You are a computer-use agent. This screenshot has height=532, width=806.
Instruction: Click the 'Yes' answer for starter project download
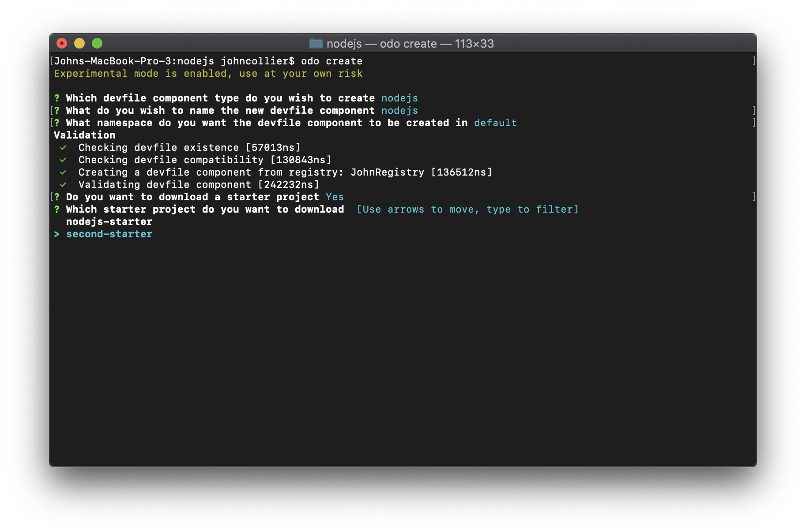click(335, 197)
